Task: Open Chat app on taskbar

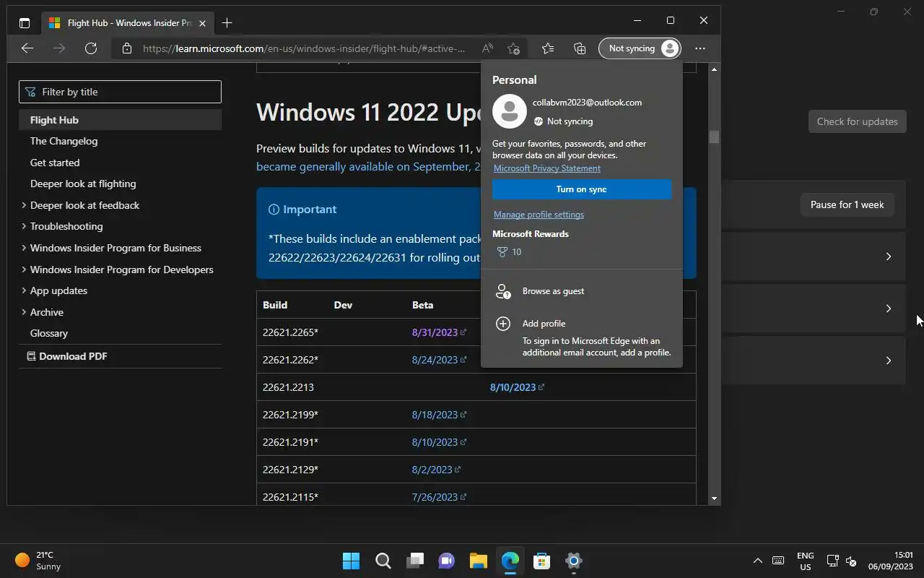Action: point(447,561)
